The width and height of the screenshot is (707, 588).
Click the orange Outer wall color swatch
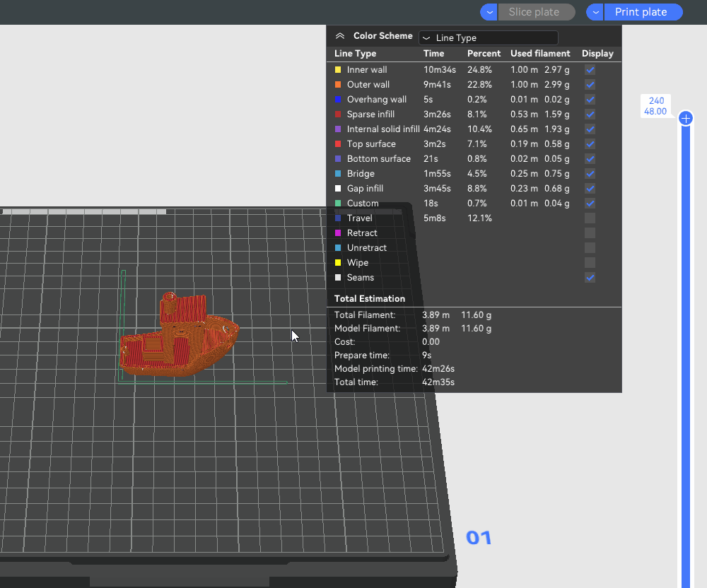(x=338, y=85)
